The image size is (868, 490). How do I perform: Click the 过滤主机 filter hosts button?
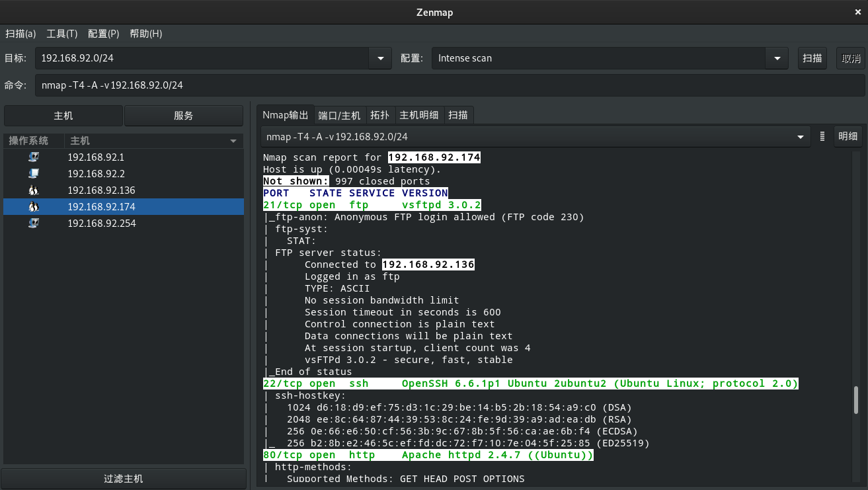(x=123, y=478)
